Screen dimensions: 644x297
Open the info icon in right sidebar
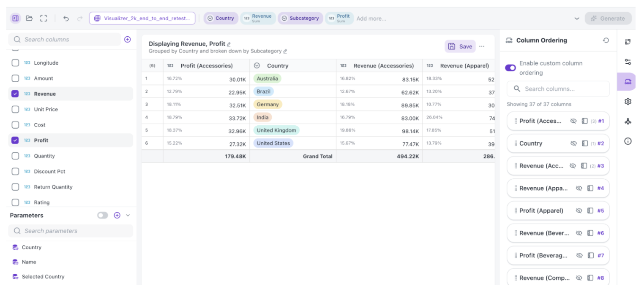tap(628, 141)
